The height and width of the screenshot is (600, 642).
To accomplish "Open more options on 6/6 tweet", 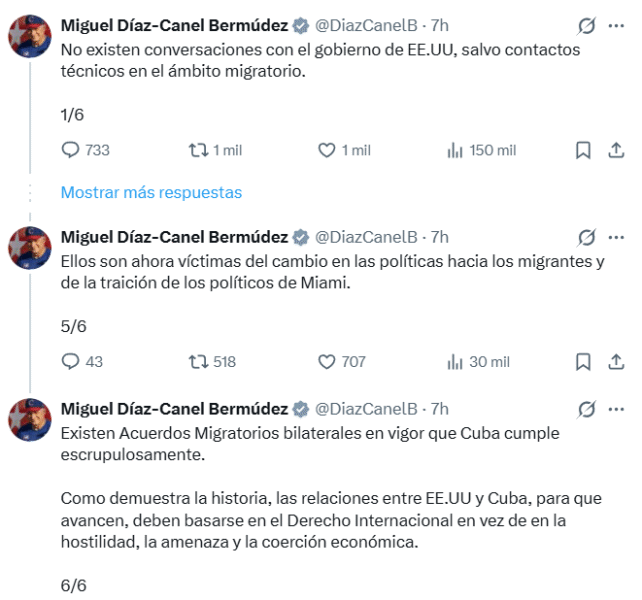I will point(616,409).
